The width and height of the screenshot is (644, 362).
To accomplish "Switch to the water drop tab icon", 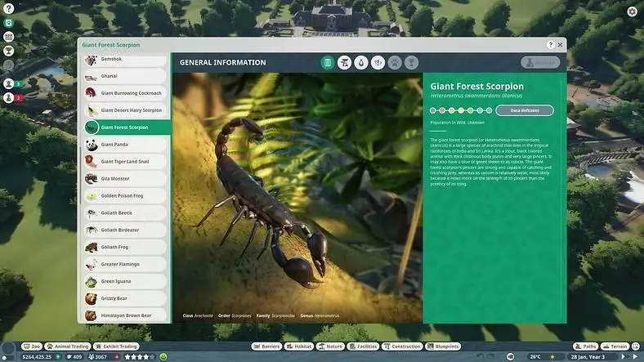I will point(361,62).
